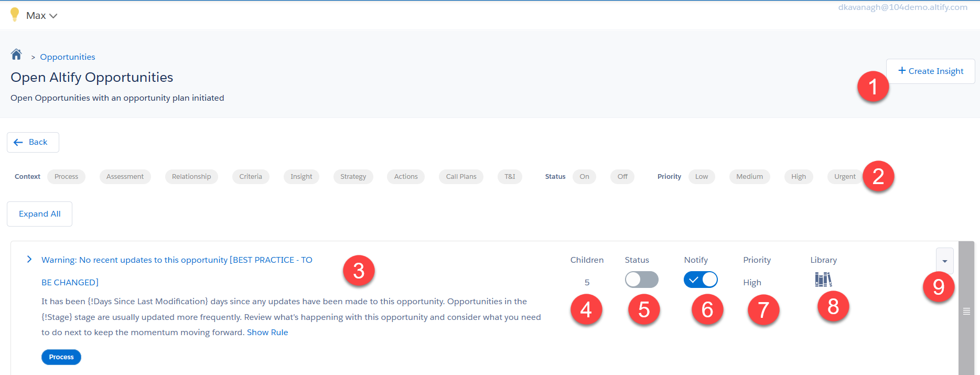Screen dimensions: 980x375
Task: Click the Library books icon
Action: (823, 280)
